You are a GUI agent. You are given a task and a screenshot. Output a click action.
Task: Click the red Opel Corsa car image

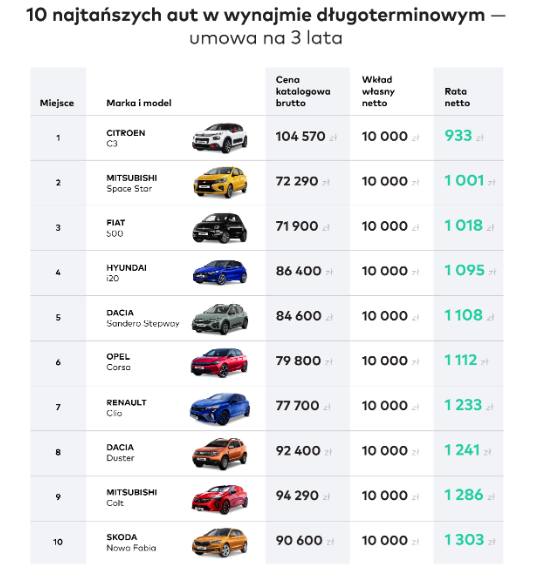coord(220,362)
